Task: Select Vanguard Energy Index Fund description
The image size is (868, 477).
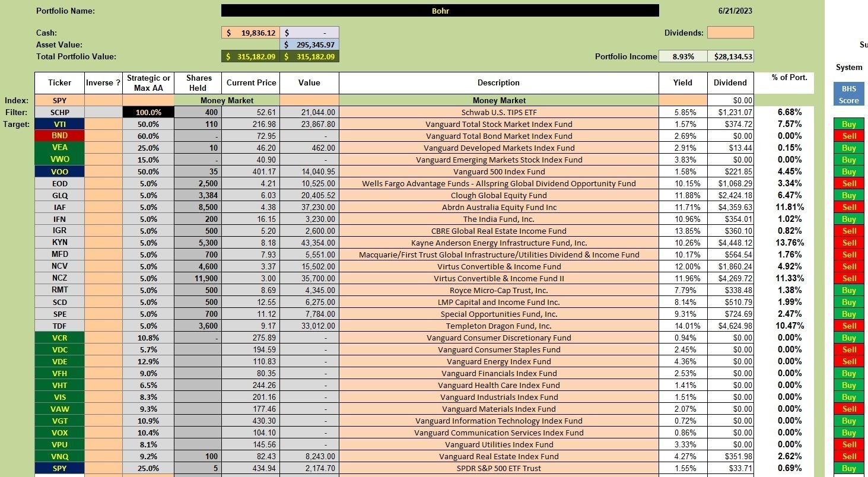Action: click(498, 361)
